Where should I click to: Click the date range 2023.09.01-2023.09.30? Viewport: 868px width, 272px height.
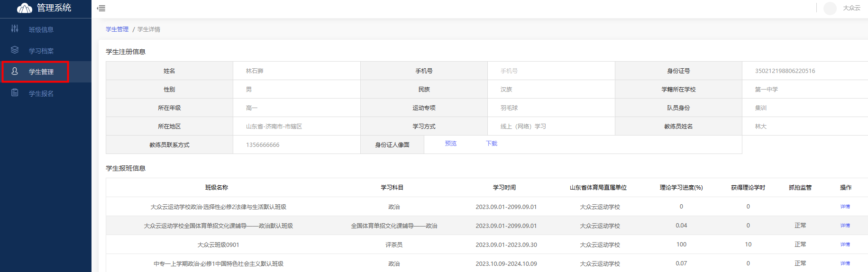coord(506,245)
